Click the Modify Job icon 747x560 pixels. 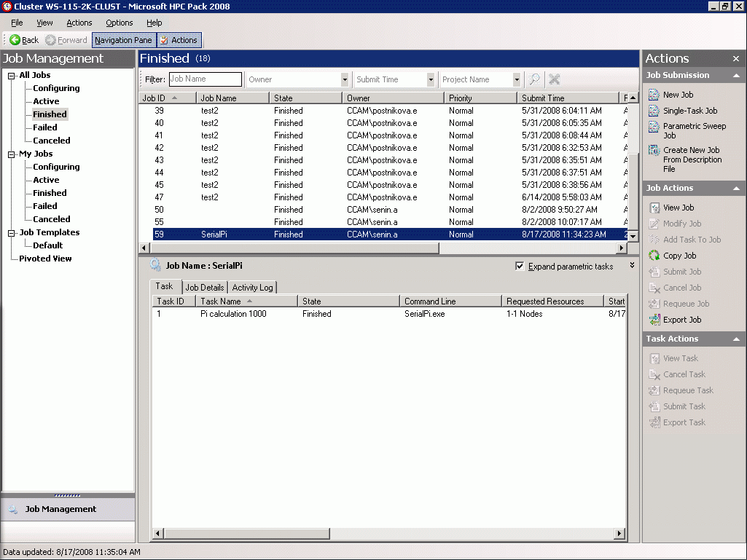point(654,224)
